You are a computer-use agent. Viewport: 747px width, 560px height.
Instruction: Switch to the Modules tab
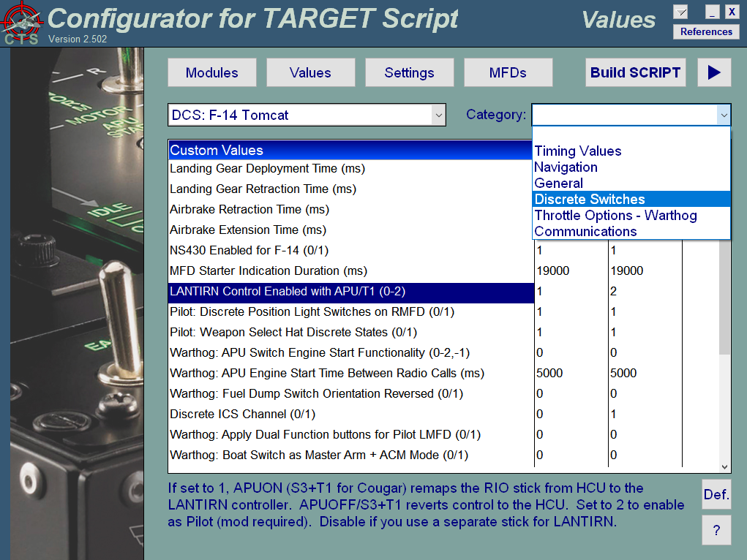pyautogui.click(x=212, y=72)
